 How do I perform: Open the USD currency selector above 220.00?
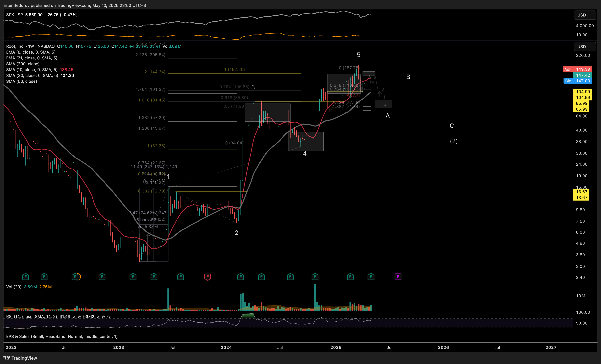[x=585, y=47]
